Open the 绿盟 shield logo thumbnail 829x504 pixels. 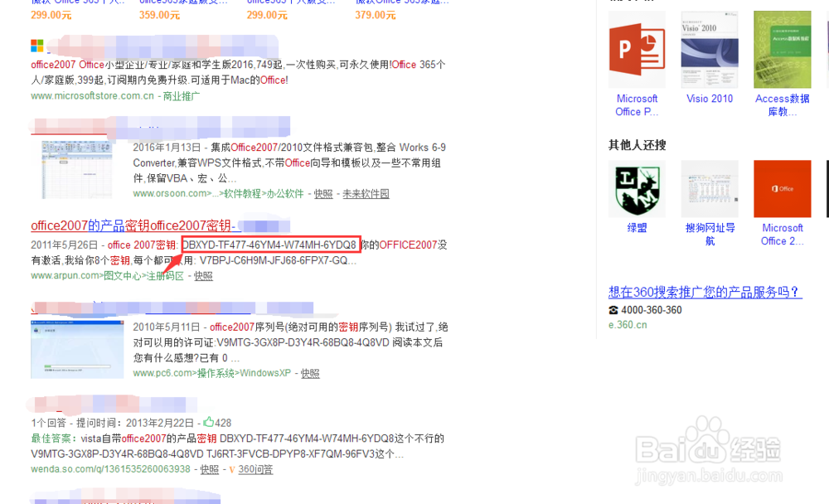pyautogui.click(x=637, y=189)
